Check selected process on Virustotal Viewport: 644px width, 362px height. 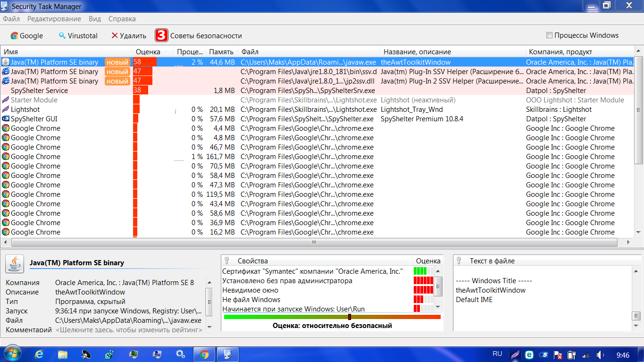pos(78,35)
